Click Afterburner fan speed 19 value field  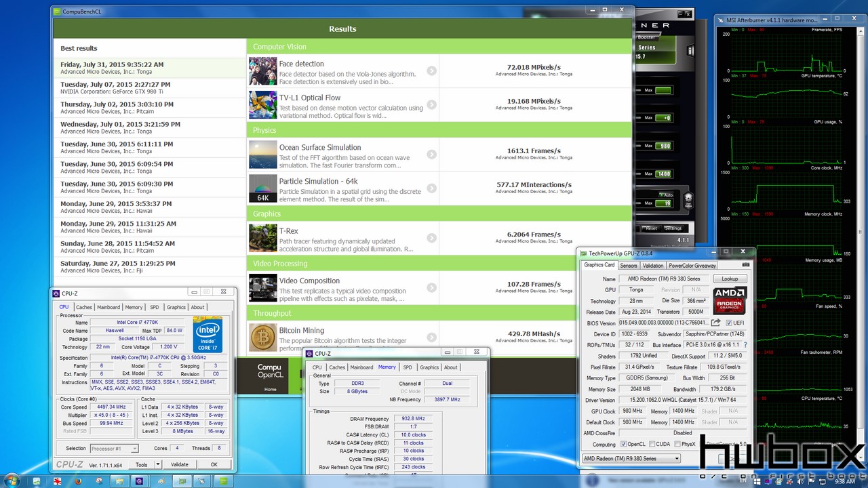point(663,203)
